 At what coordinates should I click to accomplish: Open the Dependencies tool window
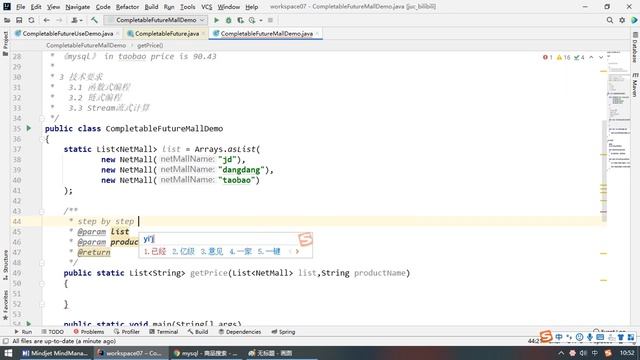[239, 332]
